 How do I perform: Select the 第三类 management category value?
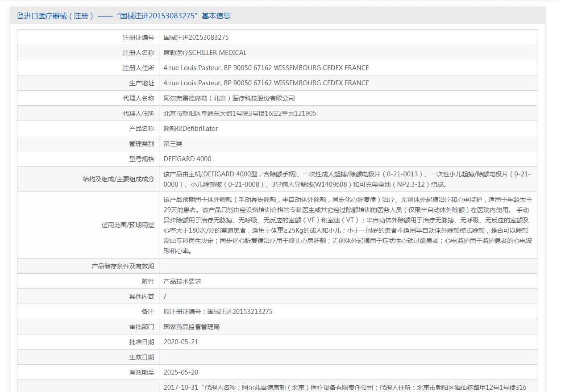[x=173, y=144]
